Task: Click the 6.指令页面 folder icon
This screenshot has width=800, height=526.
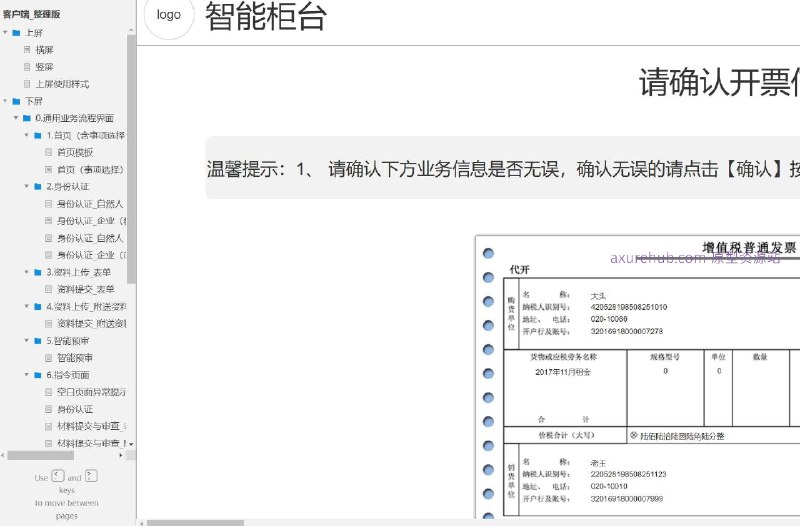Action: (x=38, y=375)
